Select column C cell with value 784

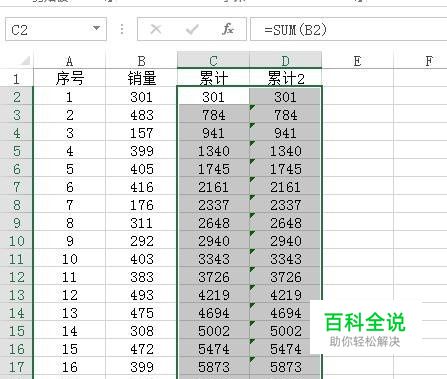coord(213,115)
